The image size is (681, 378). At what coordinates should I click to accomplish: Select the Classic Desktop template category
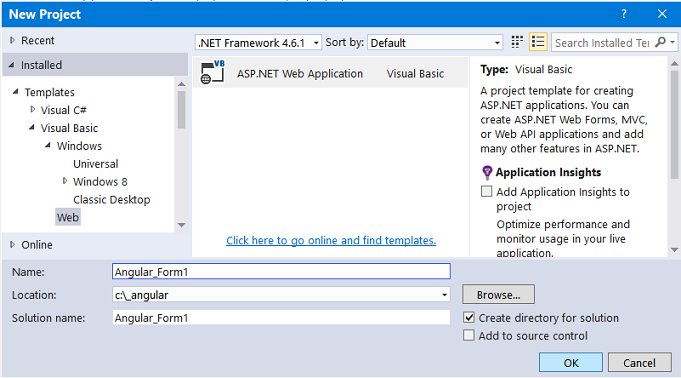click(112, 199)
